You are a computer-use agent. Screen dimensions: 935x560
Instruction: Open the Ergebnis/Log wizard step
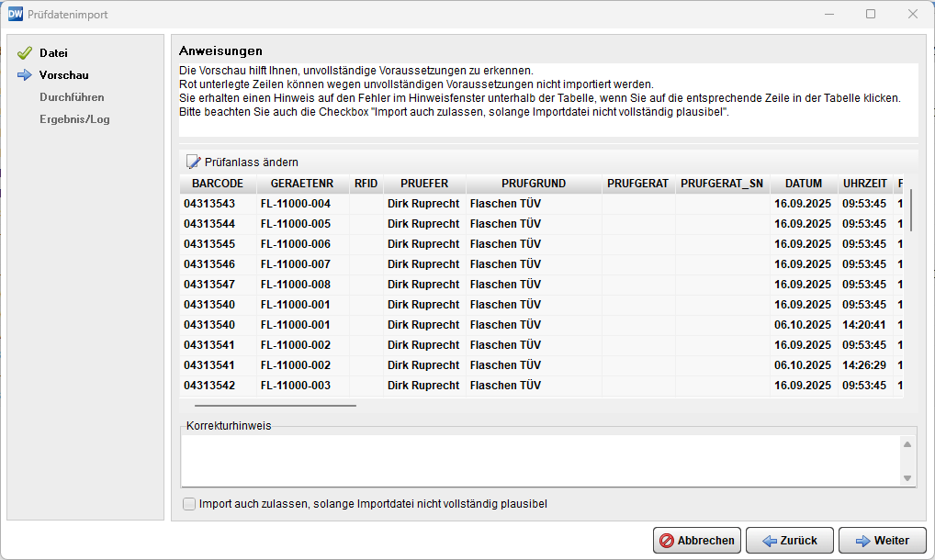(74, 119)
